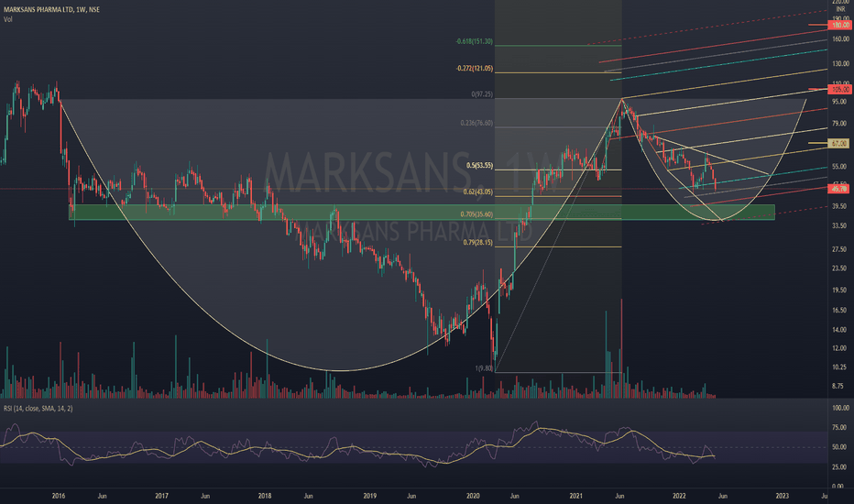Viewport: 854px width, 504px height.
Task: Click 8.75 on the price axis
Action: [x=838, y=387]
